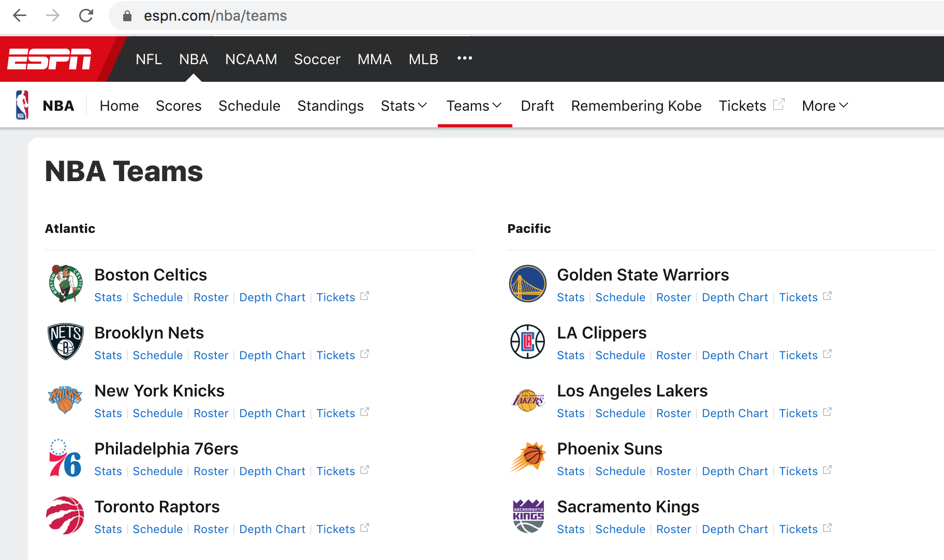
Task: Open Brooklyn Nets Stats link
Action: (108, 356)
